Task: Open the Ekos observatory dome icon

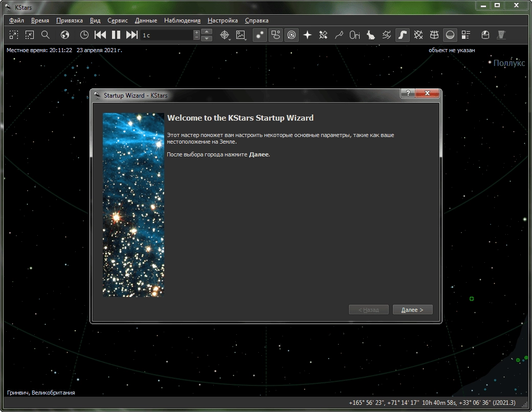Action: (x=485, y=35)
